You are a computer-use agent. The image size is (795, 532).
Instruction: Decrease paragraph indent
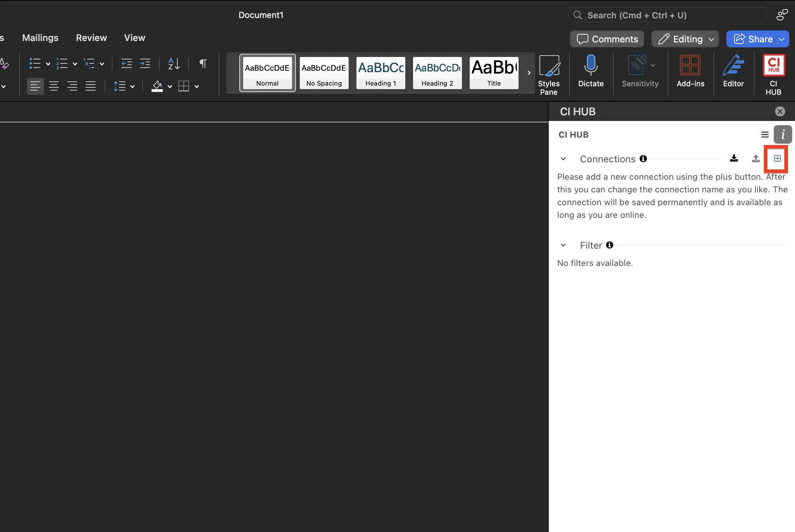pos(126,64)
